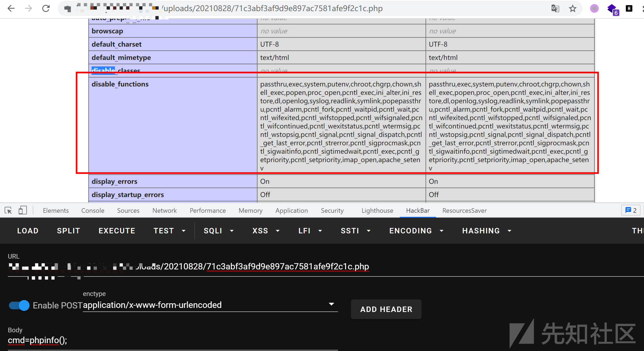Viewport: 644px width, 351px height.
Task: Open the HASHING dropdown menu
Action: (487, 231)
